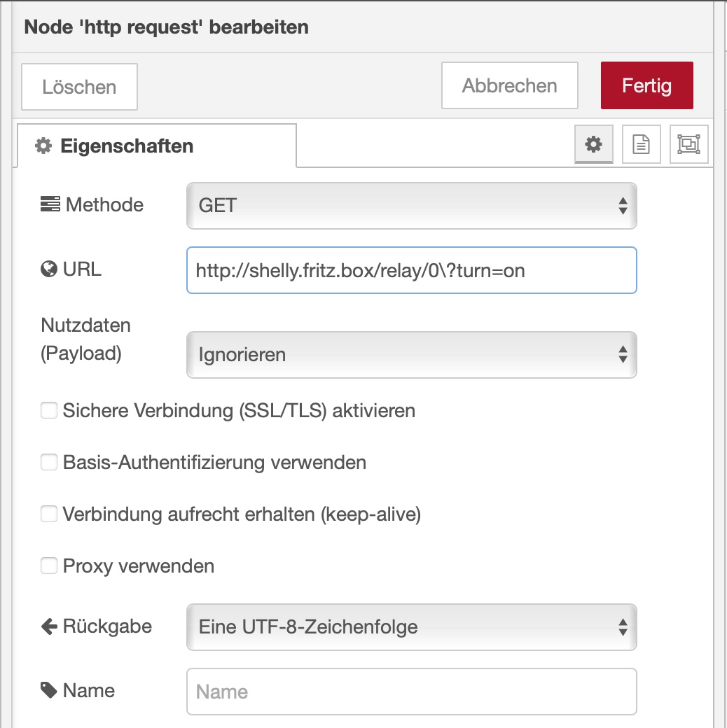Enable keep-alive connection checkbox

[49, 514]
